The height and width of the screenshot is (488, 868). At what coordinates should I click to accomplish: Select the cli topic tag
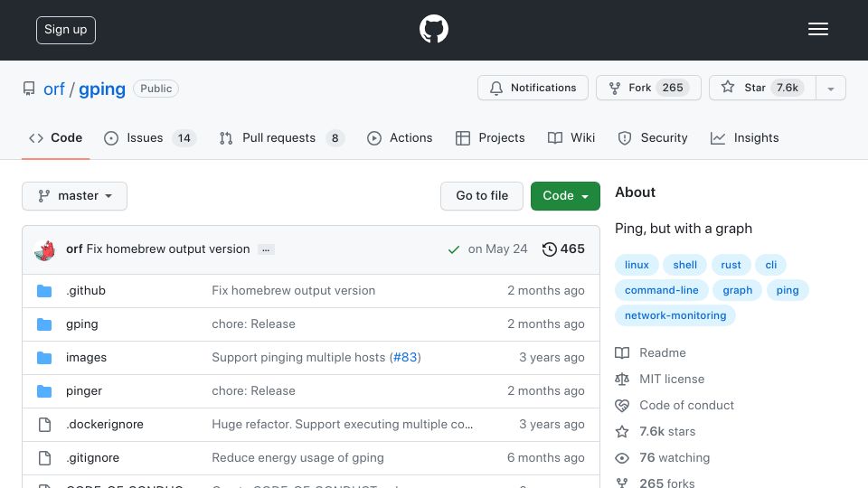pos(771,265)
